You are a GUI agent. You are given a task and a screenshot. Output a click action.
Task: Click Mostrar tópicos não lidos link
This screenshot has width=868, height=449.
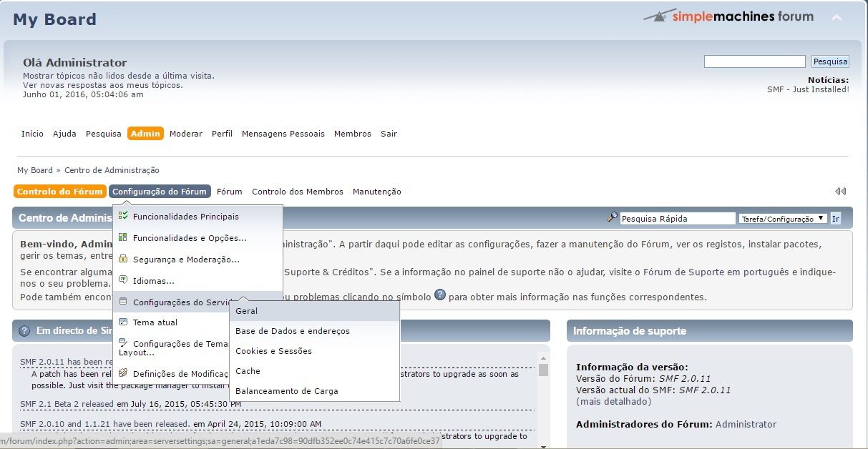pos(118,76)
